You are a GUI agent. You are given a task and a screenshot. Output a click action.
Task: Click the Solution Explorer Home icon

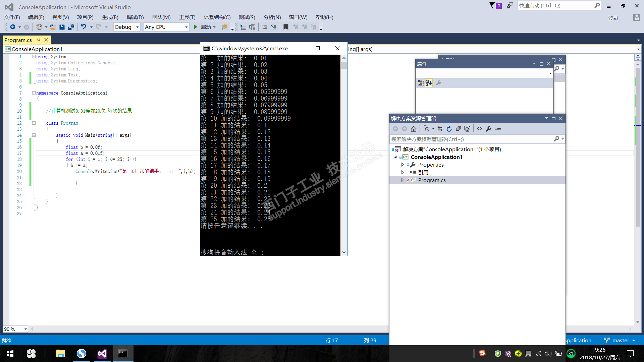[x=414, y=129]
